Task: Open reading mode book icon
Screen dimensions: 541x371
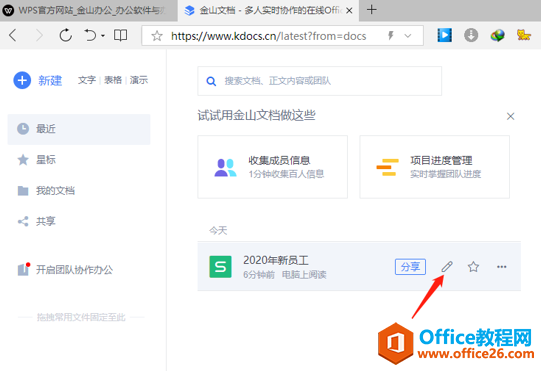Action: pyautogui.click(x=120, y=35)
